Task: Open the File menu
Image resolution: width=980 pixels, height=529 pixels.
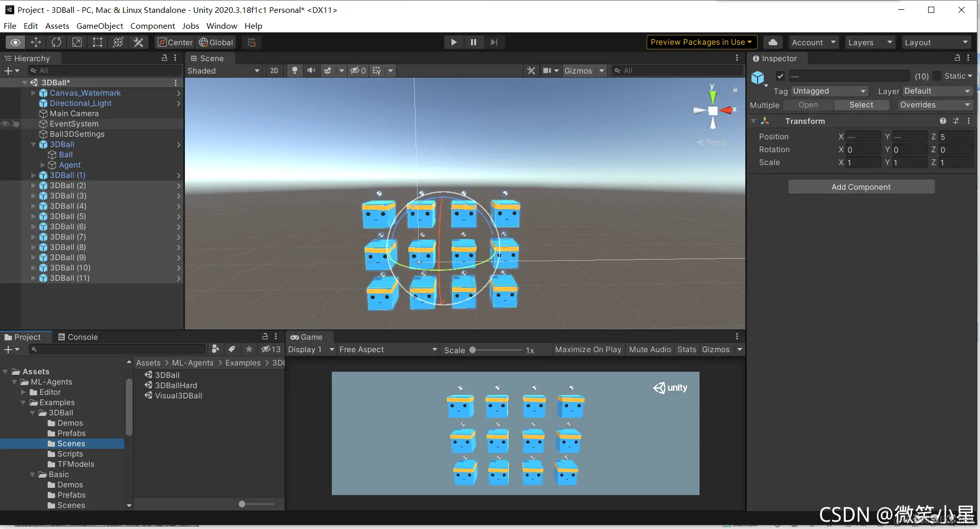Action: coord(10,26)
